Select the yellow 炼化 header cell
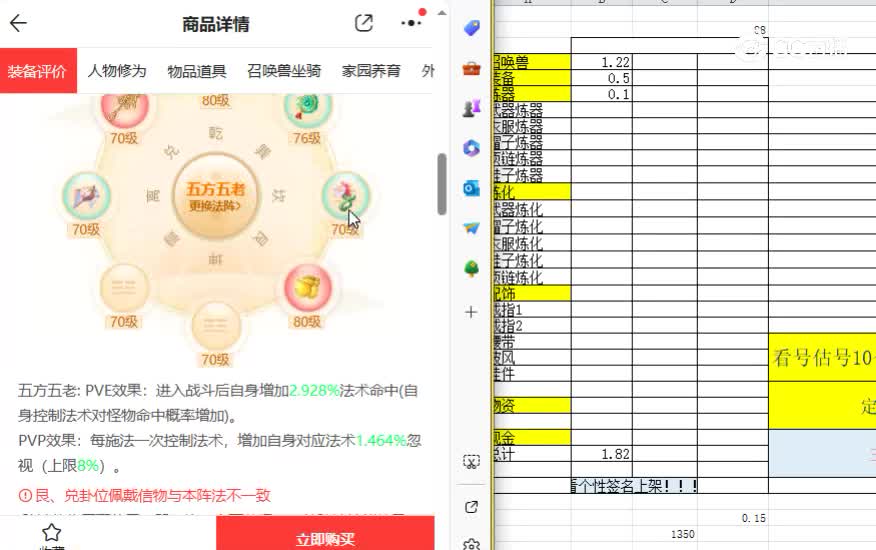The width and height of the screenshot is (876, 550). point(532,192)
